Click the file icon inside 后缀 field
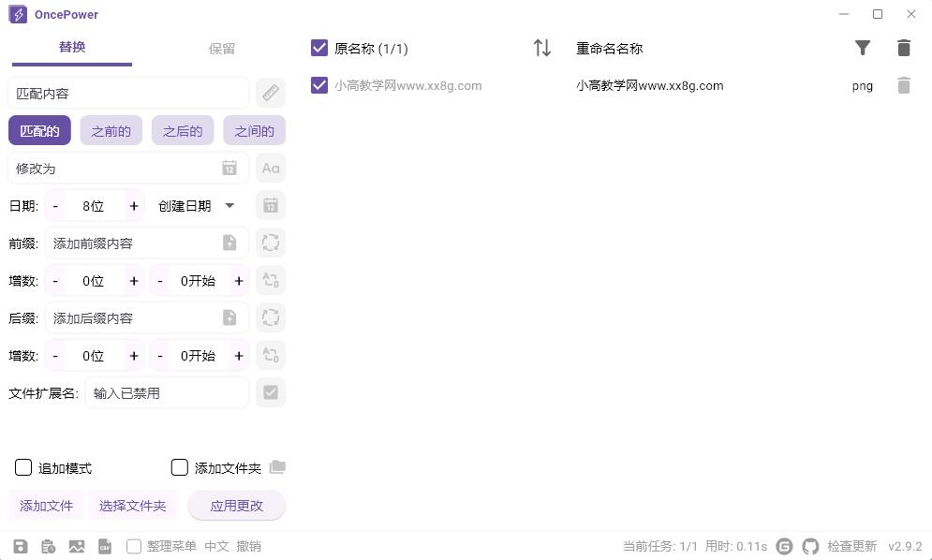 pos(229,317)
